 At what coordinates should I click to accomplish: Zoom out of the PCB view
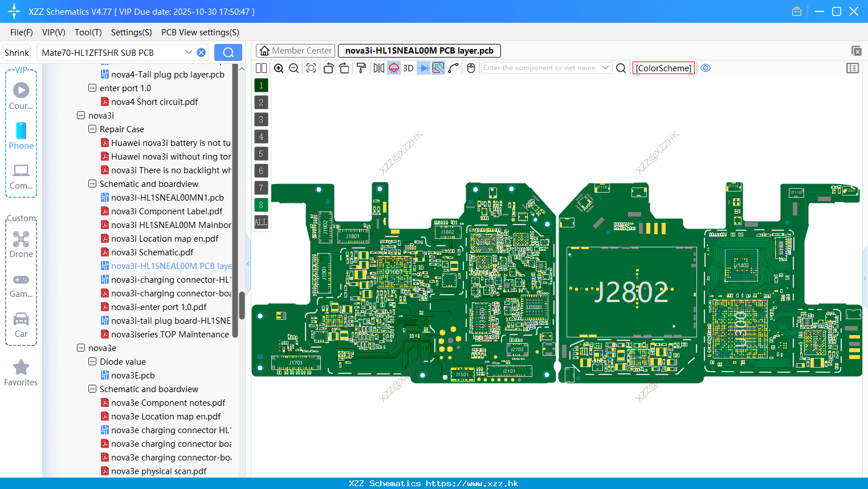coord(294,68)
